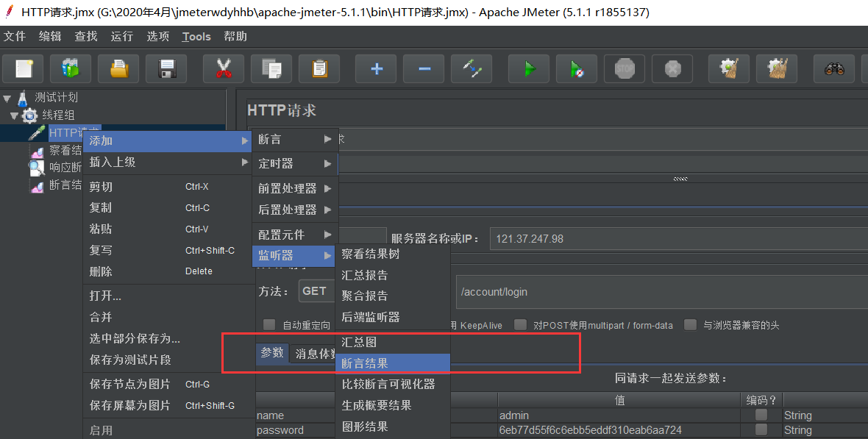Click the Paste clipboard toolbar icon
This screenshot has height=439, width=868.
319,68
